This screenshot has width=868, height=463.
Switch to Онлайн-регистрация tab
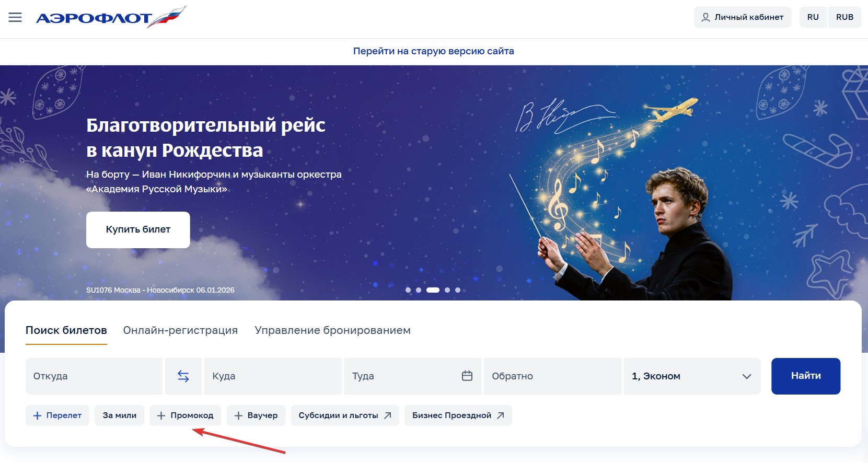(x=180, y=330)
